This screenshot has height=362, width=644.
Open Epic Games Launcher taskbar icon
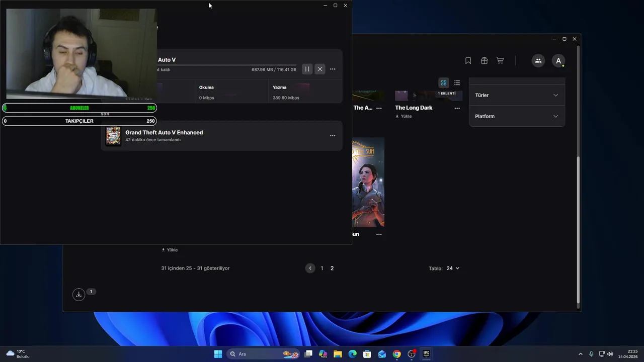[x=426, y=354]
